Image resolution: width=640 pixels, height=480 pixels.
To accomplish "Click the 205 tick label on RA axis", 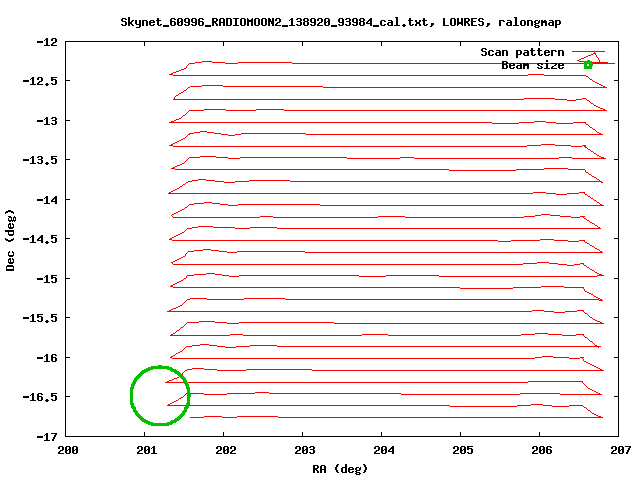I will point(462,450).
